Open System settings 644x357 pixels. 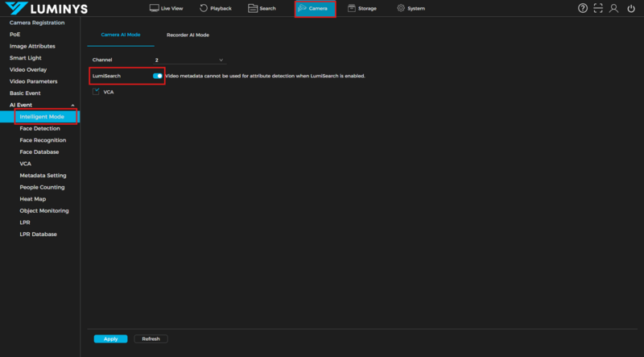tap(411, 8)
